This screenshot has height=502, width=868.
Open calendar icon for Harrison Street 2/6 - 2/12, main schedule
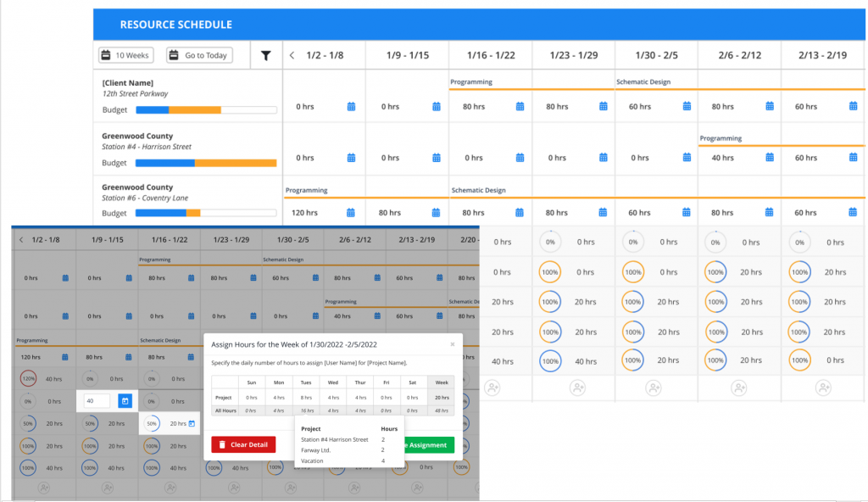click(x=770, y=158)
